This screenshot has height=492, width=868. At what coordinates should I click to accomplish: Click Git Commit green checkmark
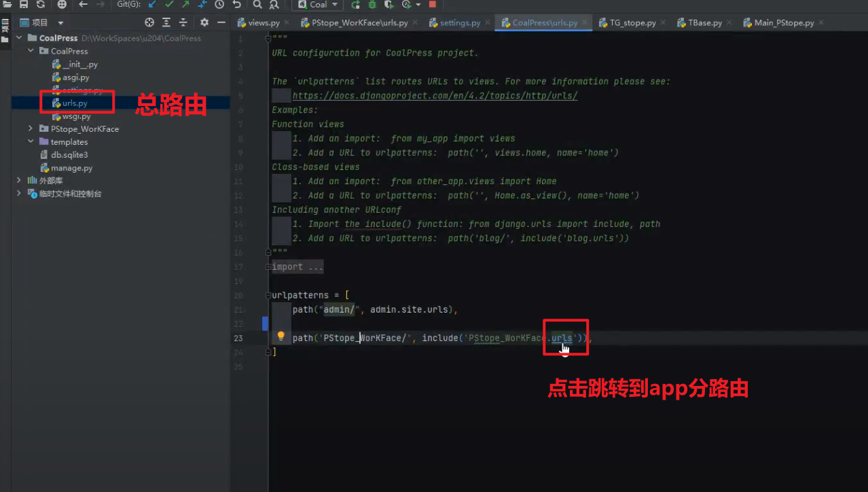point(169,4)
